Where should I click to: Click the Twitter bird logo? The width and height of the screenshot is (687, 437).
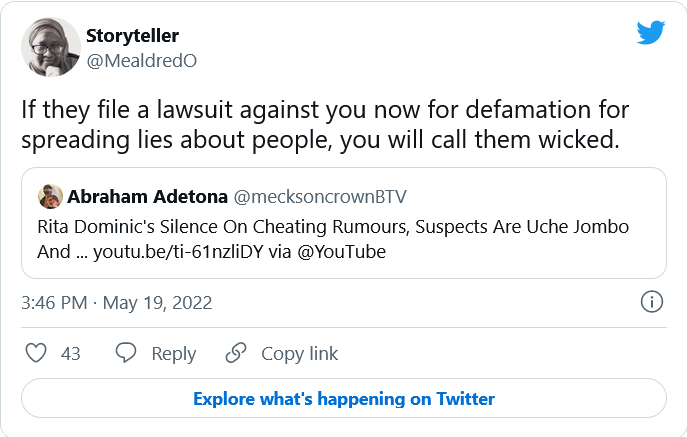click(651, 32)
